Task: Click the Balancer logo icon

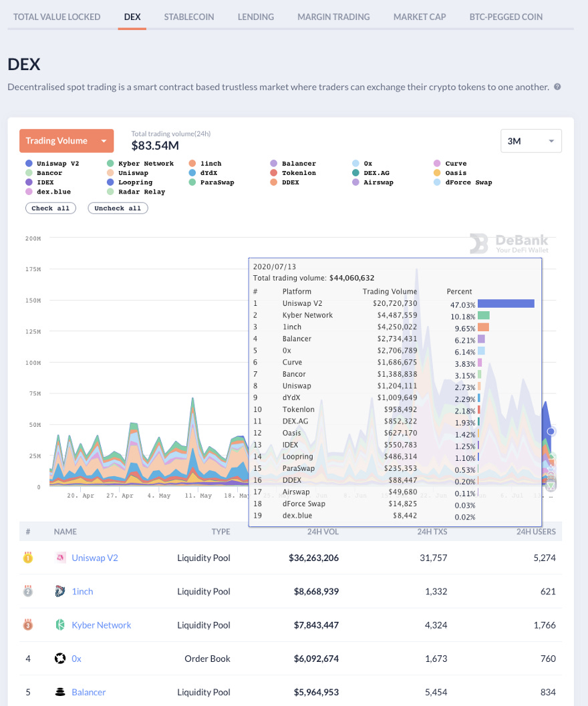Action: click(60, 692)
